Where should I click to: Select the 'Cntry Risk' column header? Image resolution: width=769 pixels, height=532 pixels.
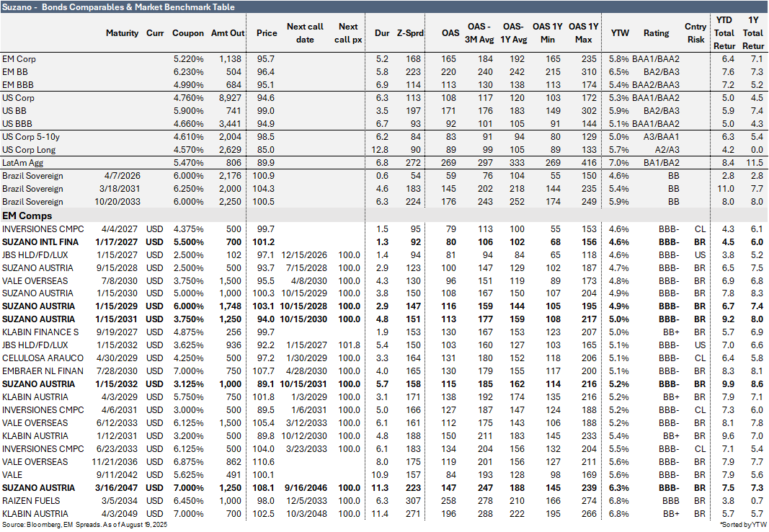(x=695, y=33)
